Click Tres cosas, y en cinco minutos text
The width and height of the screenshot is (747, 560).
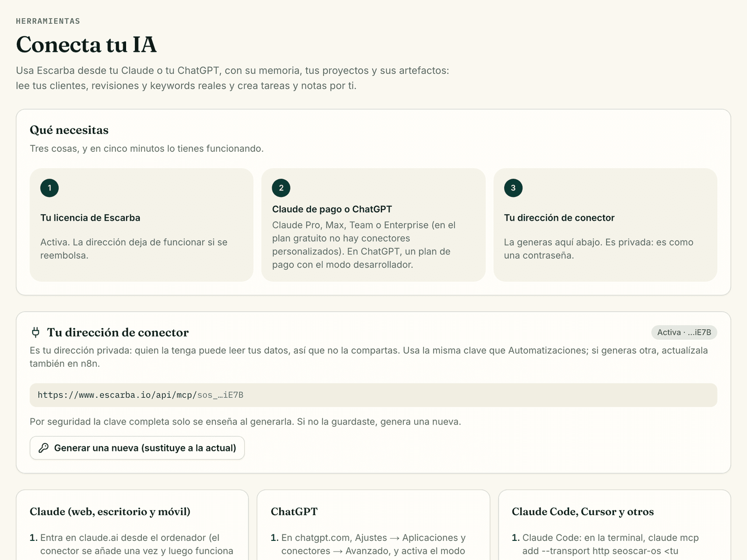point(147,148)
